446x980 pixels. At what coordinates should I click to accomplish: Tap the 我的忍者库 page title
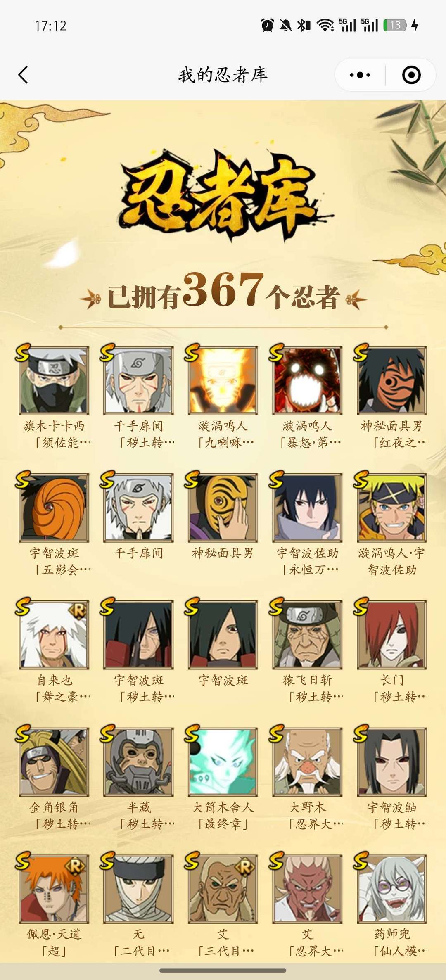pyautogui.click(x=223, y=75)
